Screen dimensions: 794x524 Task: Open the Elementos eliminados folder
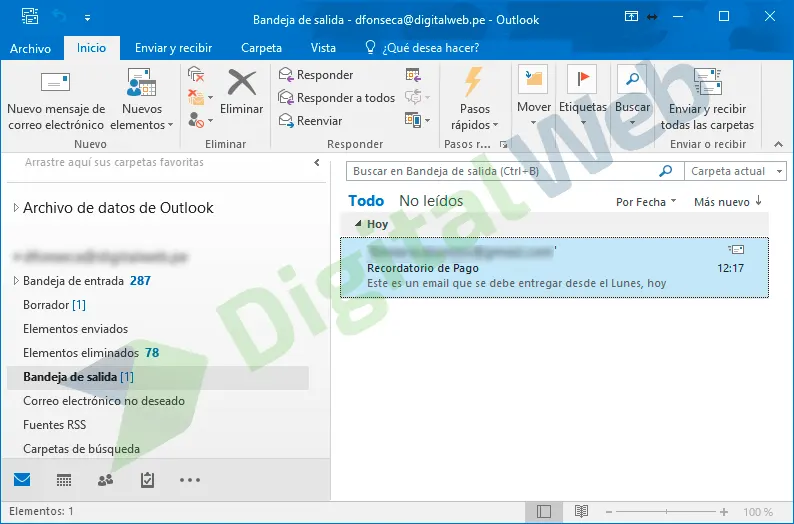(91, 353)
